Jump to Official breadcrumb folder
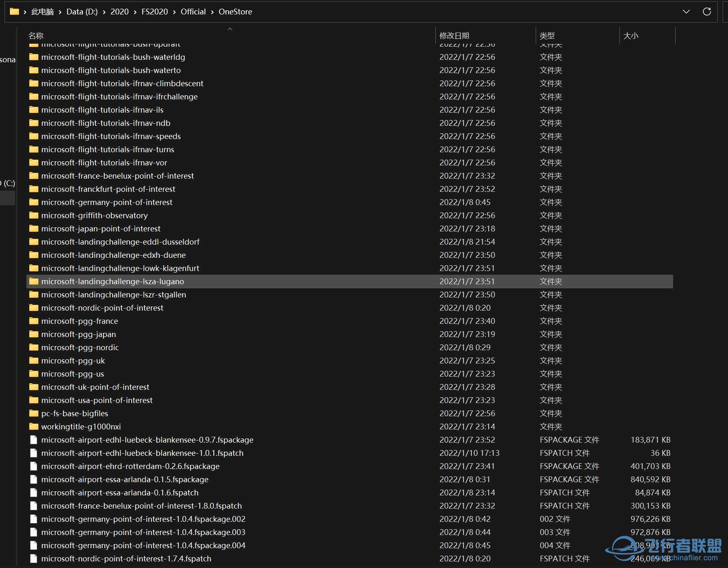Image resolution: width=728 pixels, height=568 pixels. tap(193, 12)
